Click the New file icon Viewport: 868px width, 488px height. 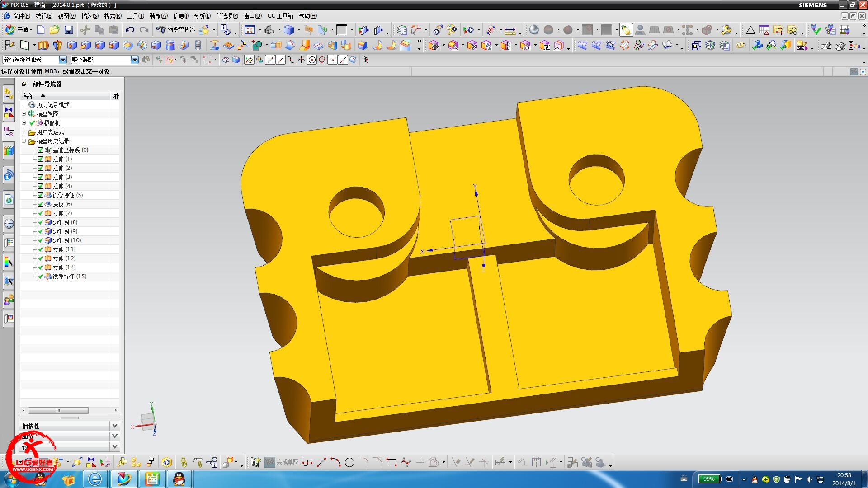[x=41, y=30]
